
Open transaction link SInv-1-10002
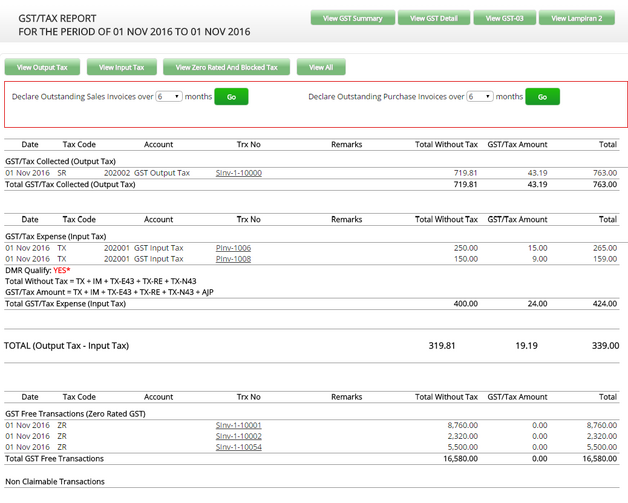tap(239, 436)
